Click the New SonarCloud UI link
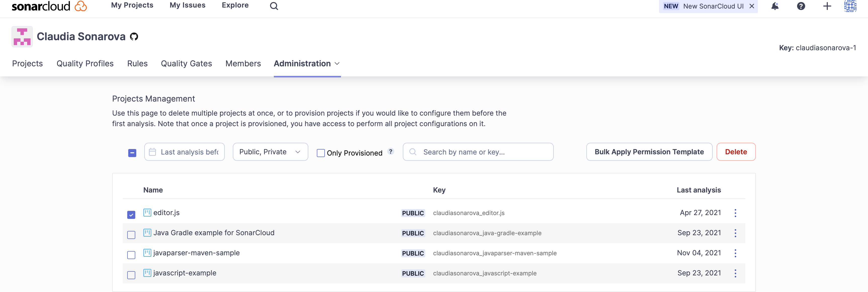The width and height of the screenshot is (868, 292). point(713,6)
